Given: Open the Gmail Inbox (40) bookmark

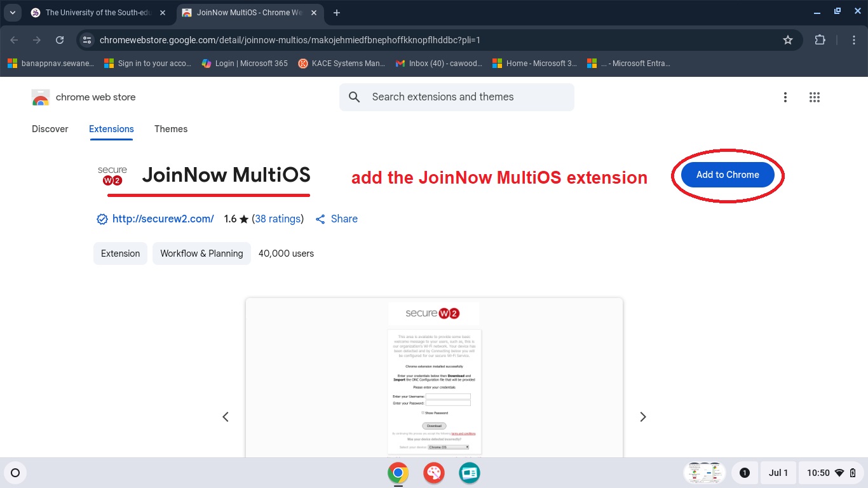Looking at the screenshot, I should [x=439, y=64].
